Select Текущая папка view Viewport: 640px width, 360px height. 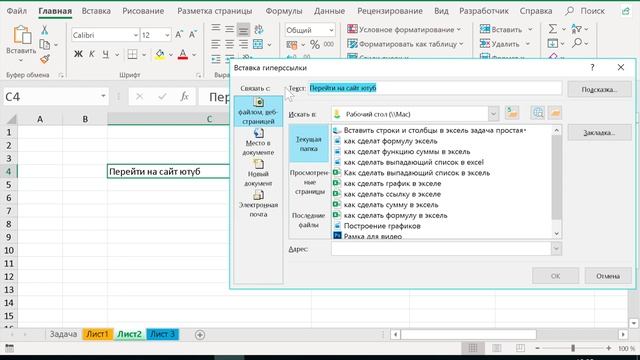(x=309, y=144)
